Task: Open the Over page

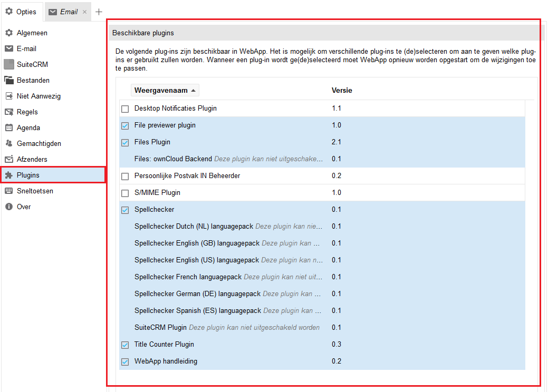Action: [53, 207]
